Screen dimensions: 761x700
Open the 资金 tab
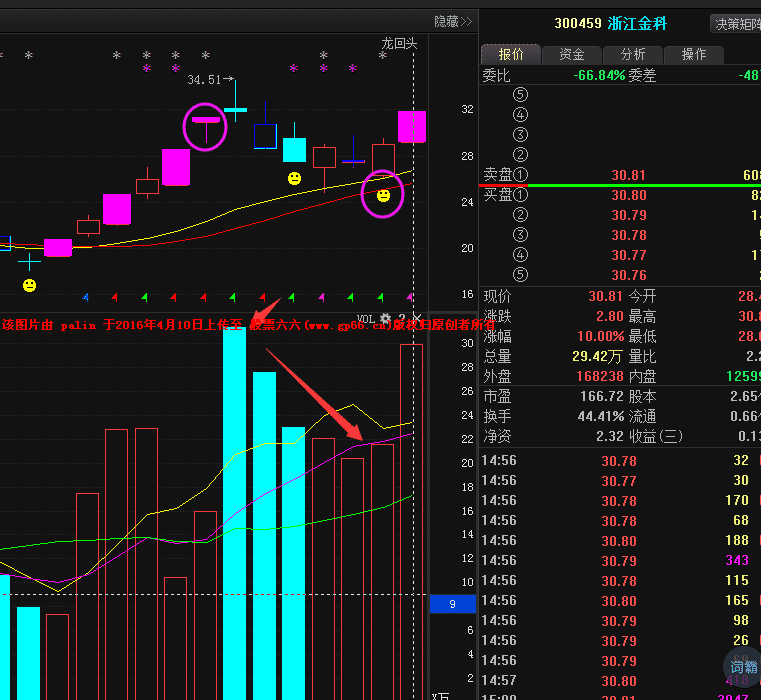571,54
